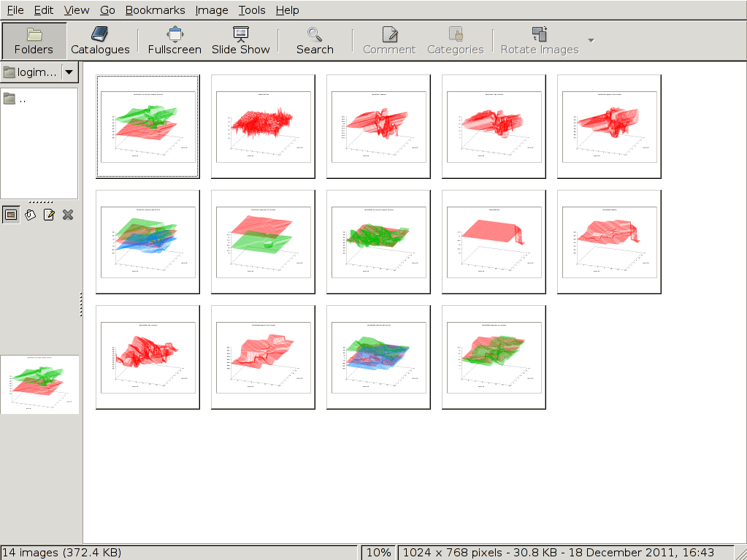Show image properties data icon
The height and width of the screenshot is (560, 747).
(x=30, y=215)
